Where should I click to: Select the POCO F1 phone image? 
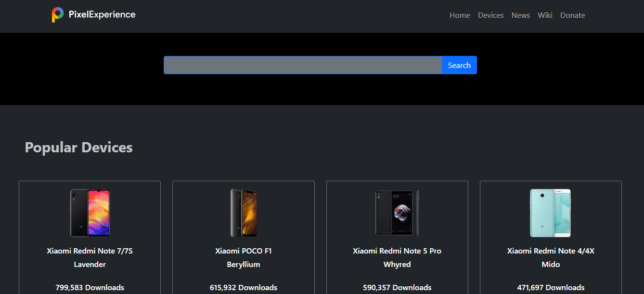tap(244, 213)
